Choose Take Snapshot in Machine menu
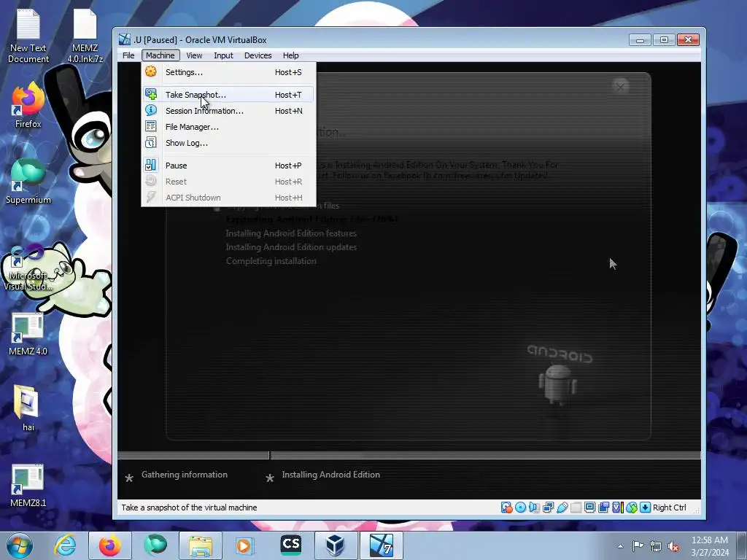 228,95
